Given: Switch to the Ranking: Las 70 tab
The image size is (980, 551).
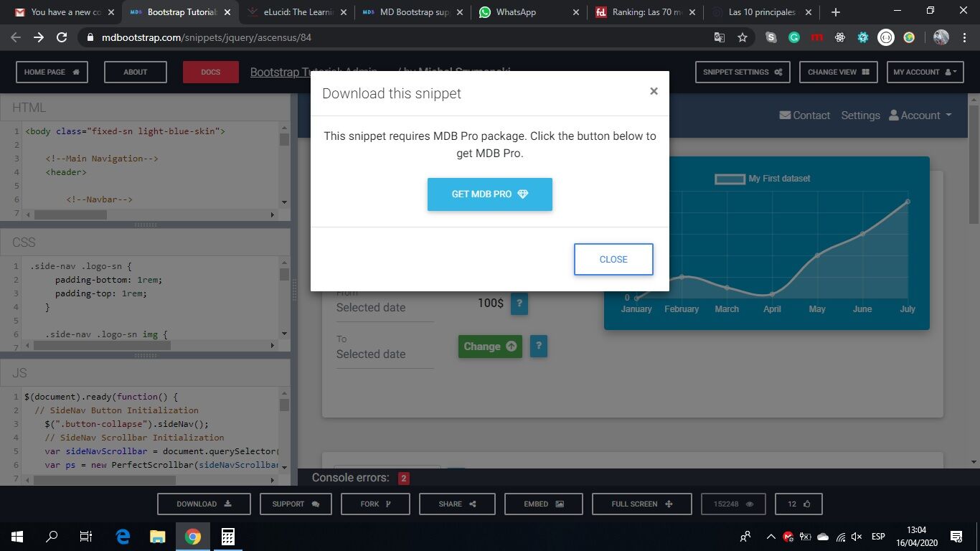Looking at the screenshot, I should point(644,12).
